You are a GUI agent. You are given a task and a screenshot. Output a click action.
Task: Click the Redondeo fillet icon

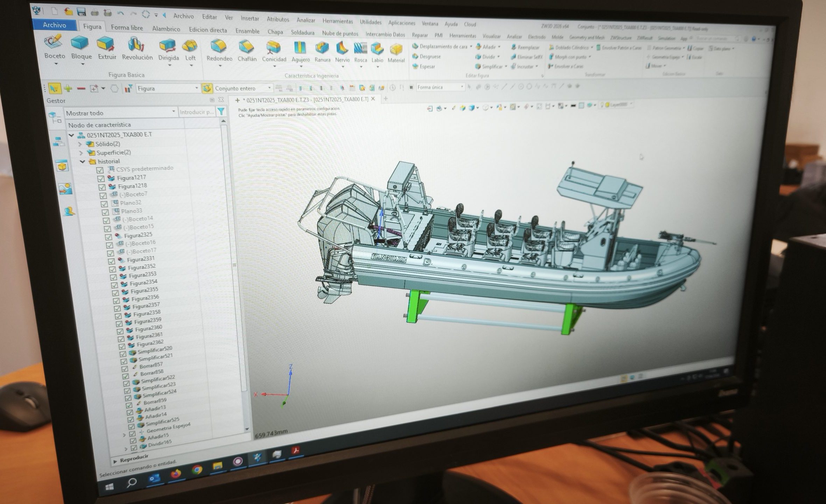(219, 48)
